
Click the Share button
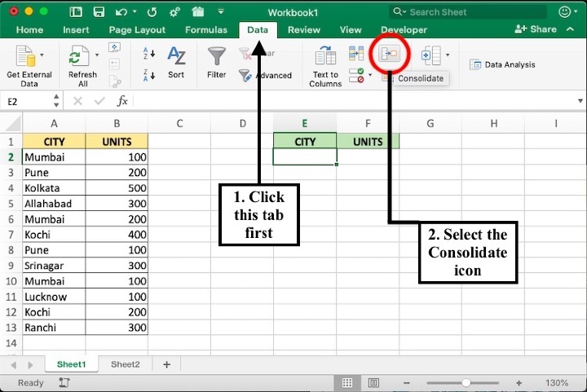pyautogui.click(x=536, y=29)
